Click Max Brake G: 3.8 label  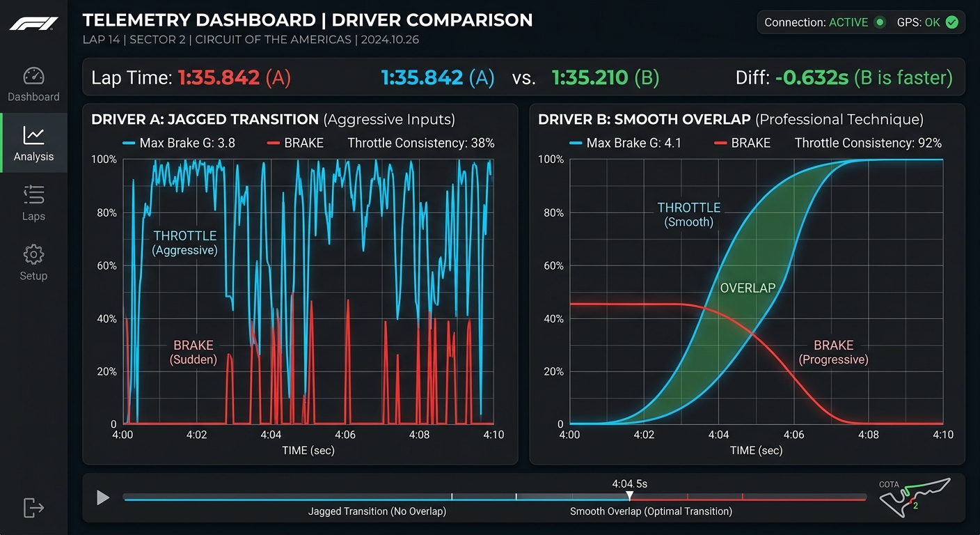(187, 144)
